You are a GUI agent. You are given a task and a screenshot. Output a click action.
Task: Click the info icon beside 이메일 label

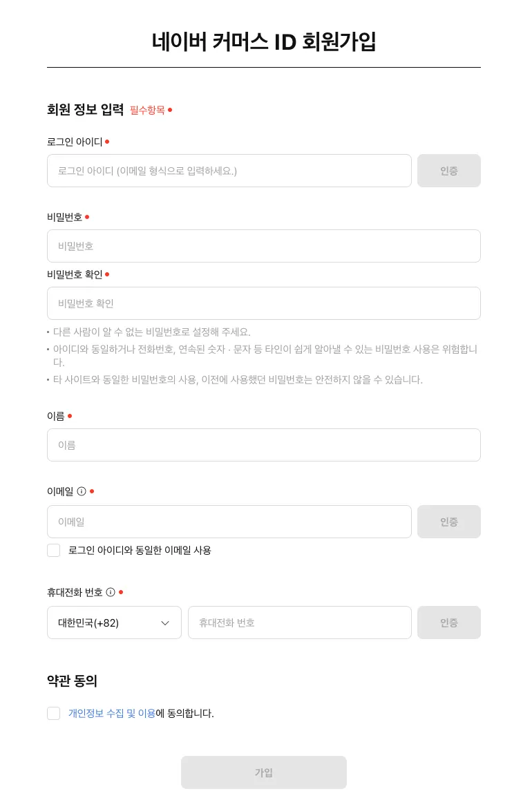[x=82, y=491]
